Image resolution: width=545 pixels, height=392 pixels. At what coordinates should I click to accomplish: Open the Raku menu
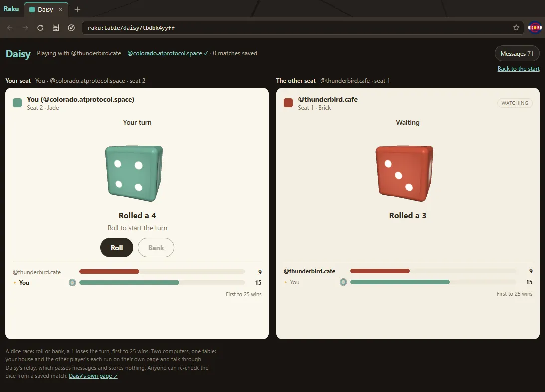[x=11, y=9]
